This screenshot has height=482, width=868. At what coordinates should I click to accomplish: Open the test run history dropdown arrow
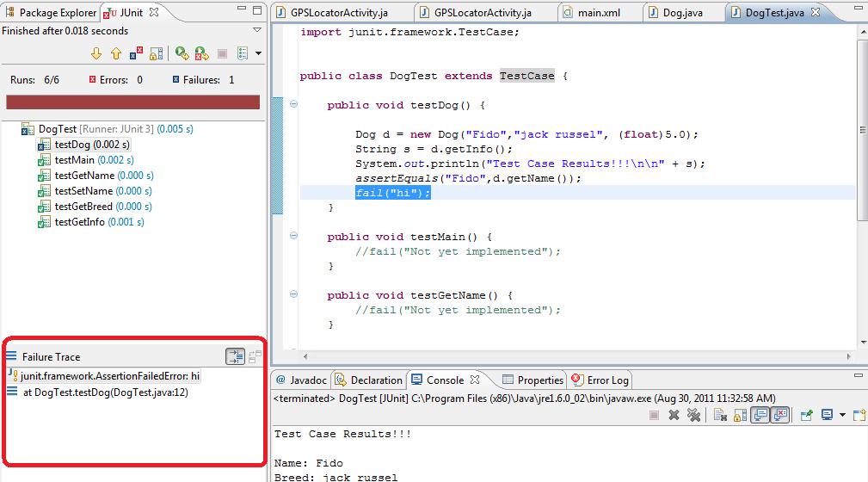point(258,53)
